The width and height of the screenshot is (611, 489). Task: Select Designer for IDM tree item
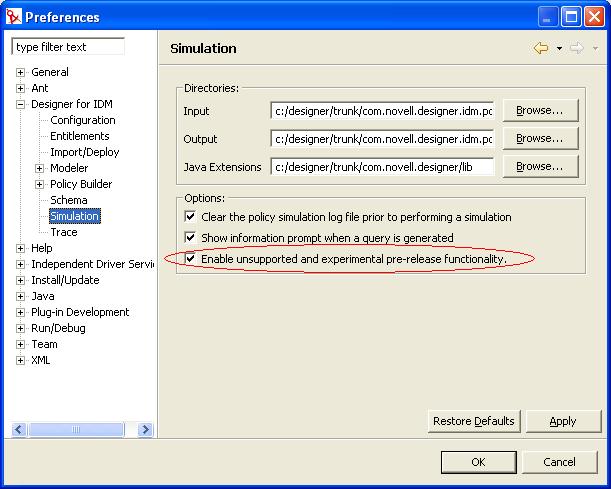click(x=72, y=104)
